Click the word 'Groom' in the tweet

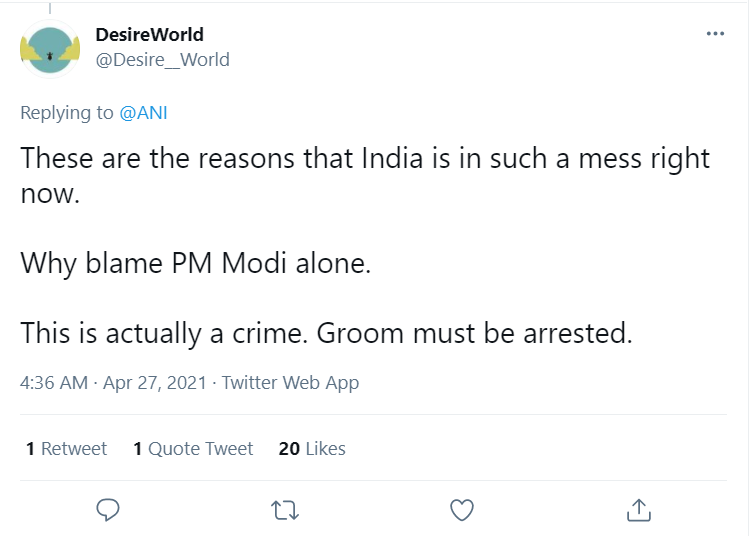357,333
